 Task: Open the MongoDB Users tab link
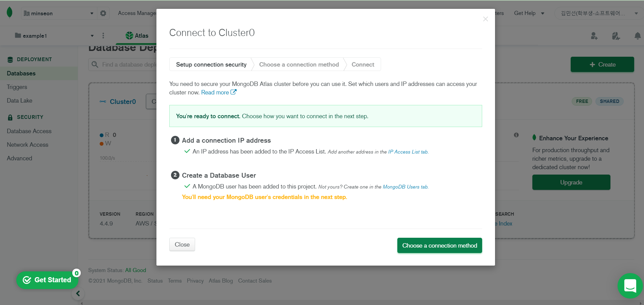405,187
